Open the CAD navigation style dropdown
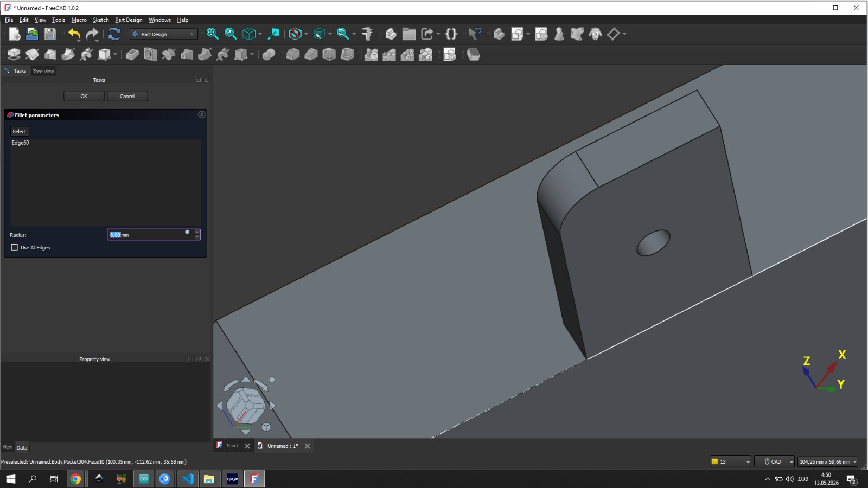 click(774, 461)
